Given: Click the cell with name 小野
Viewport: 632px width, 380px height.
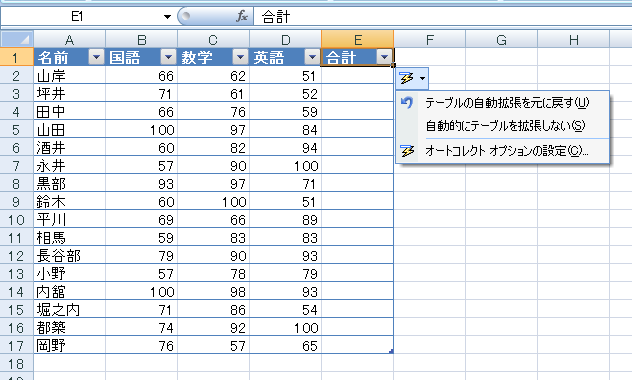Looking at the screenshot, I should tap(69, 273).
